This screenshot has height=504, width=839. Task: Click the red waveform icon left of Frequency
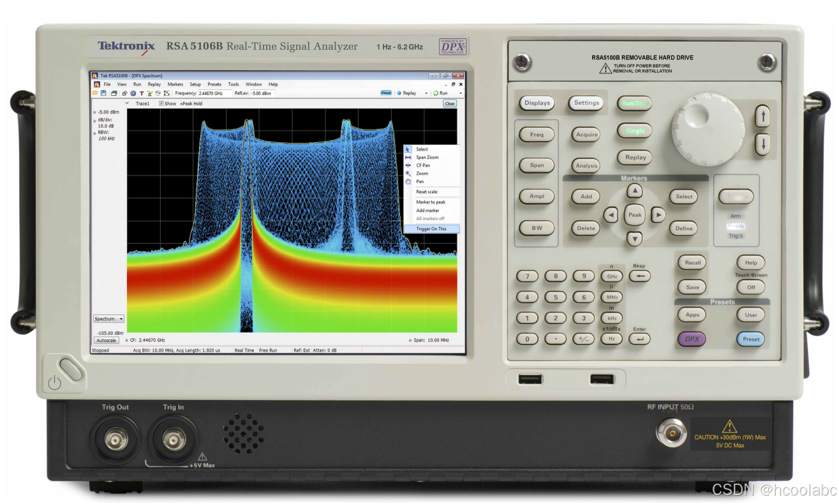coord(167,93)
